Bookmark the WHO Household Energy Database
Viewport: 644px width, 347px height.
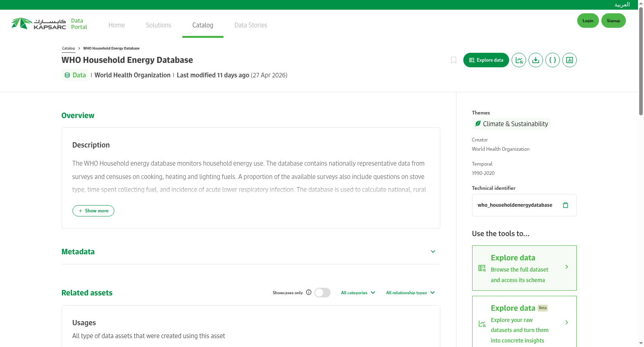click(454, 60)
